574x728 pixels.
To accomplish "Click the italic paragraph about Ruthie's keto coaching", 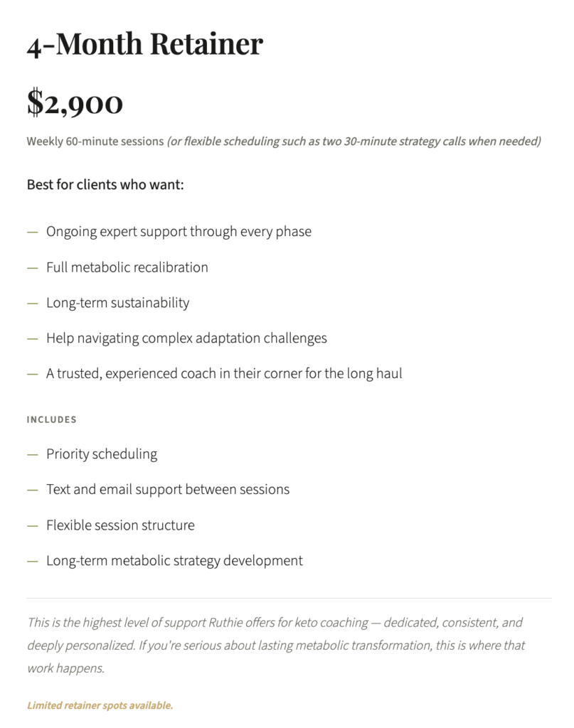I will pyautogui.click(x=276, y=645).
